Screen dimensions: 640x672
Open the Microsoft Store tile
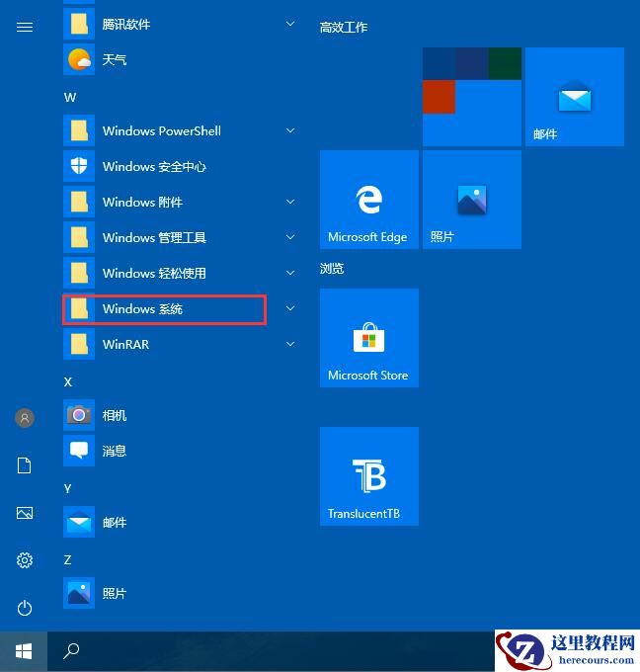368,338
